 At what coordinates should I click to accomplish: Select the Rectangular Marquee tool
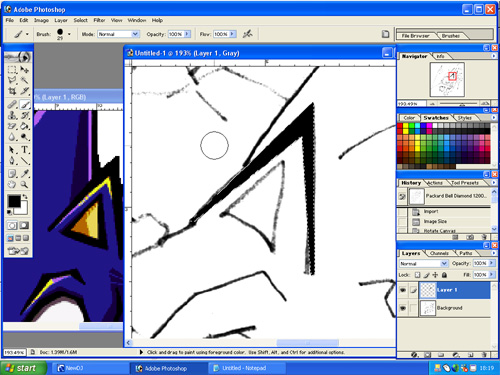[12, 69]
